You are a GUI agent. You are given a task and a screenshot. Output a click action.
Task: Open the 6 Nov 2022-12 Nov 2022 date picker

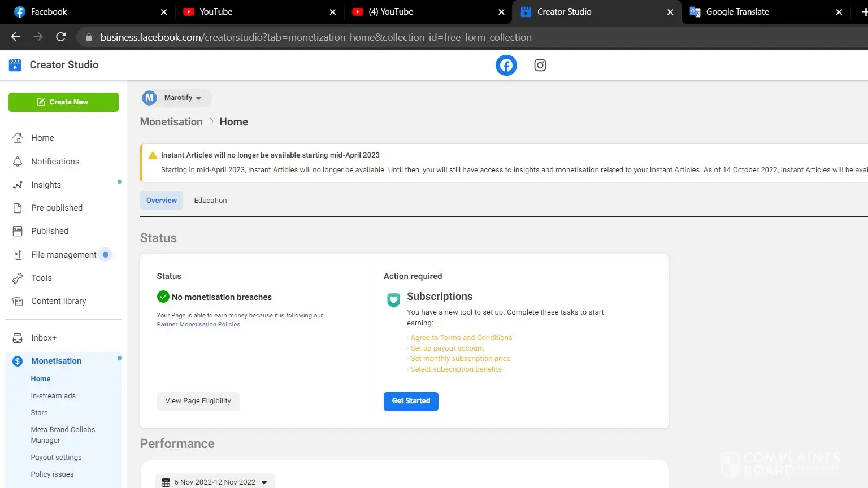pos(215,482)
